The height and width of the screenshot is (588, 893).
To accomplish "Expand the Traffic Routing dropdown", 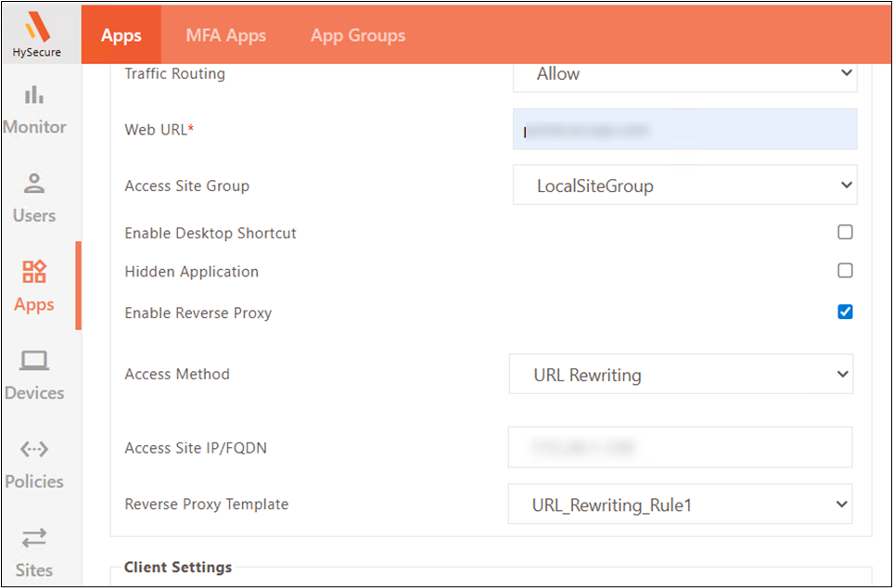I will click(x=684, y=74).
